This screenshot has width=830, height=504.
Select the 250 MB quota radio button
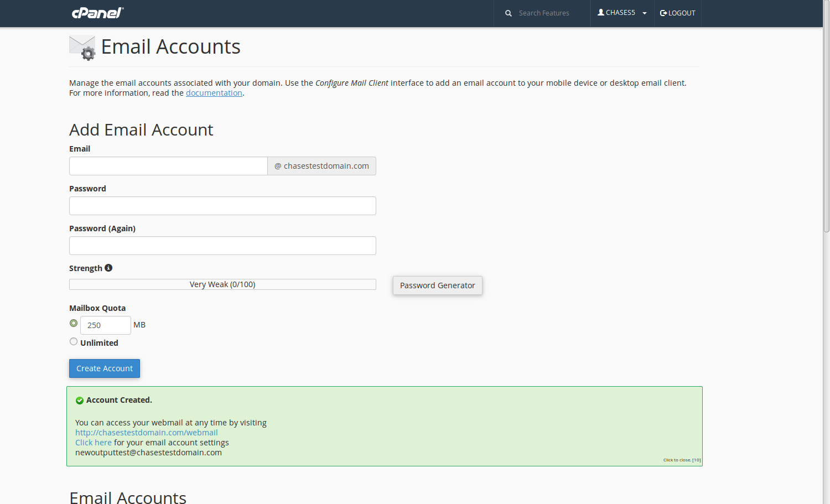[74, 323]
